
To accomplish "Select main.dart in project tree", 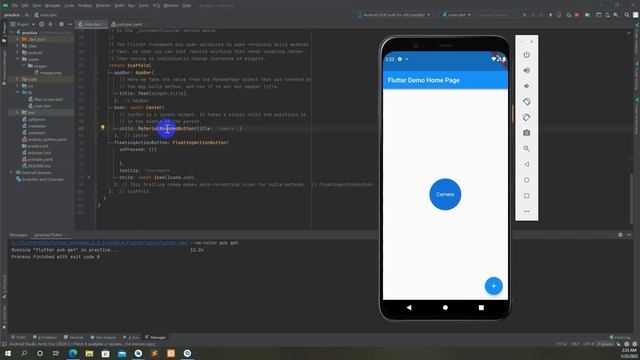I will pos(42,106).
